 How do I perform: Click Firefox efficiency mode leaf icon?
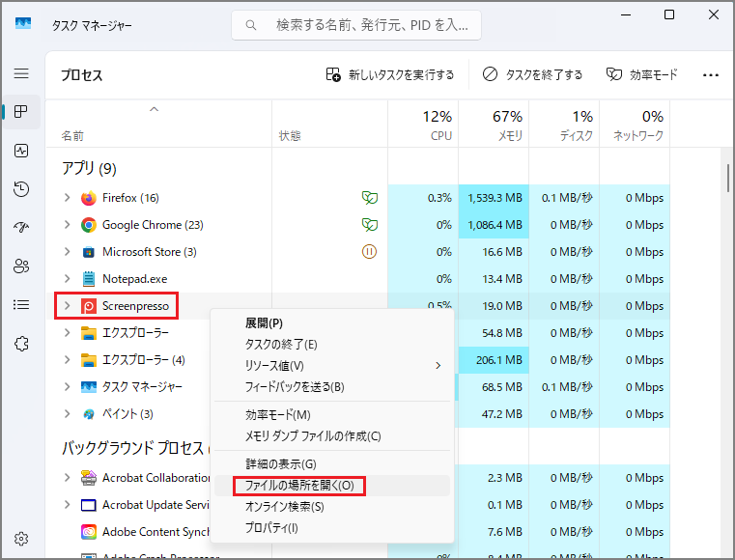[369, 198]
